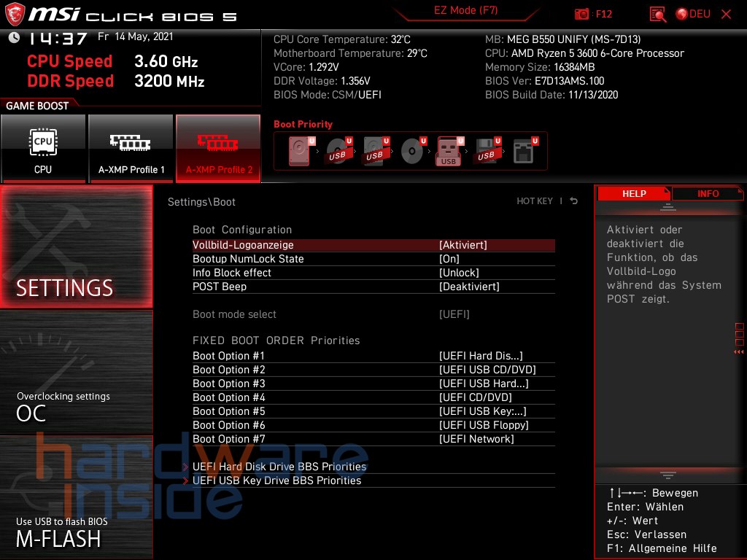The image size is (747, 560).
Task: Select the USB key boot priority icon
Action: 449,151
